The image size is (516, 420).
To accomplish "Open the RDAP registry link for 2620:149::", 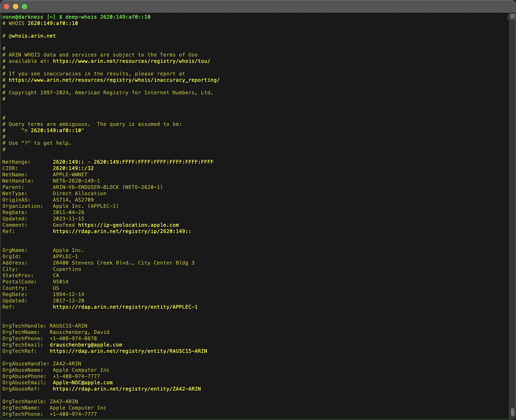I will 122,231.
